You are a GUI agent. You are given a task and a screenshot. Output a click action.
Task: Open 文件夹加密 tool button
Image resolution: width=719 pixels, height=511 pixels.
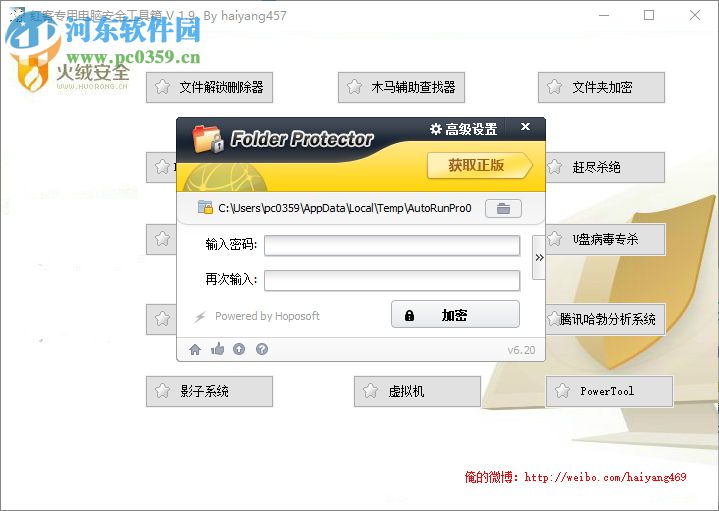click(x=601, y=87)
